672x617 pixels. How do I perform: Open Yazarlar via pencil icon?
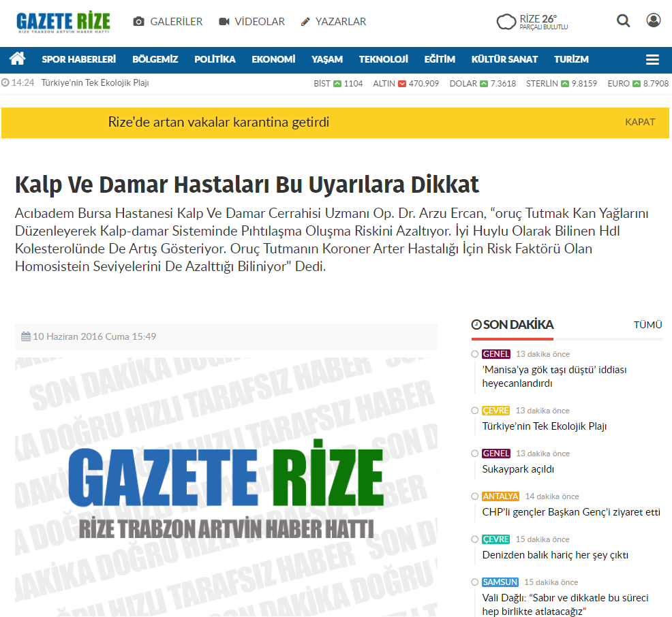click(305, 21)
